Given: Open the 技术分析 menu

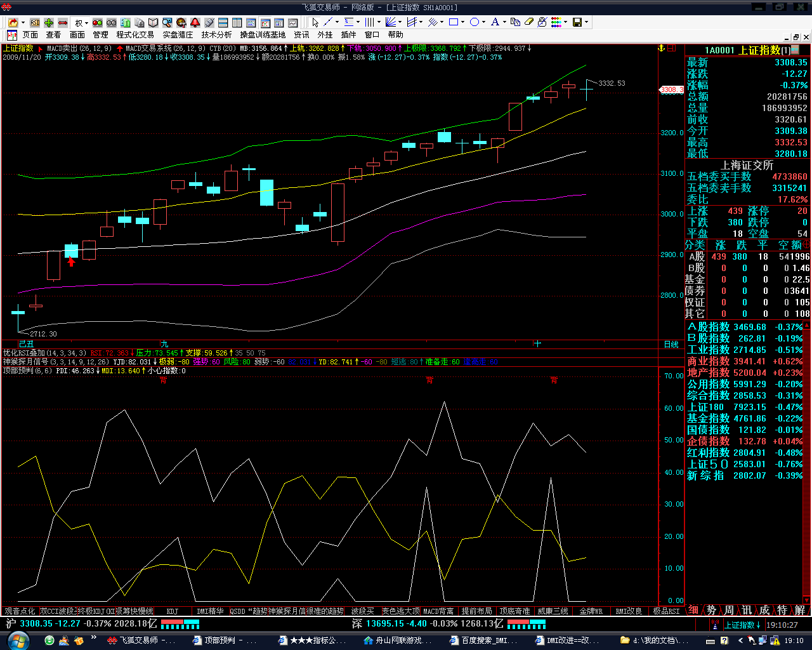Looking at the screenshot, I should point(216,34).
